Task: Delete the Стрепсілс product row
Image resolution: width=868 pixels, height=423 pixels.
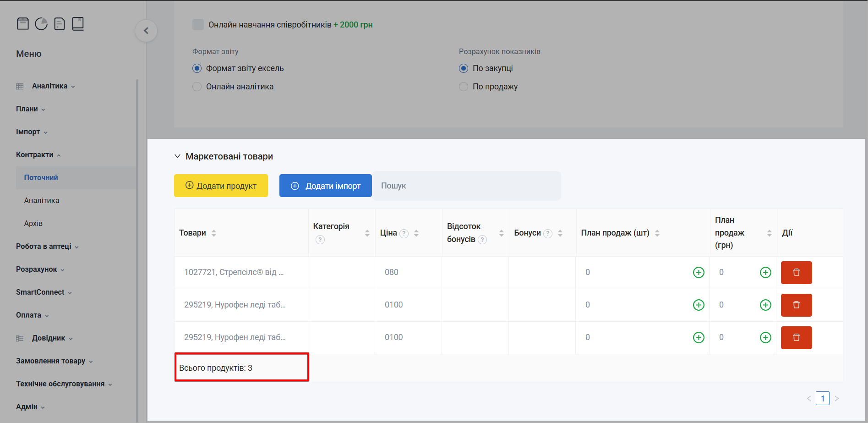Action: (796, 273)
